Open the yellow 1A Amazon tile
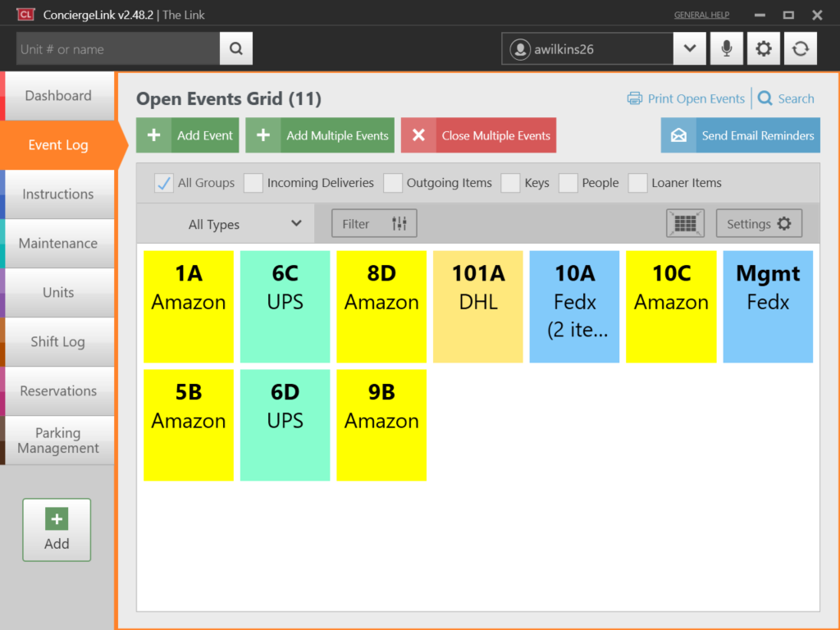 click(x=189, y=307)
